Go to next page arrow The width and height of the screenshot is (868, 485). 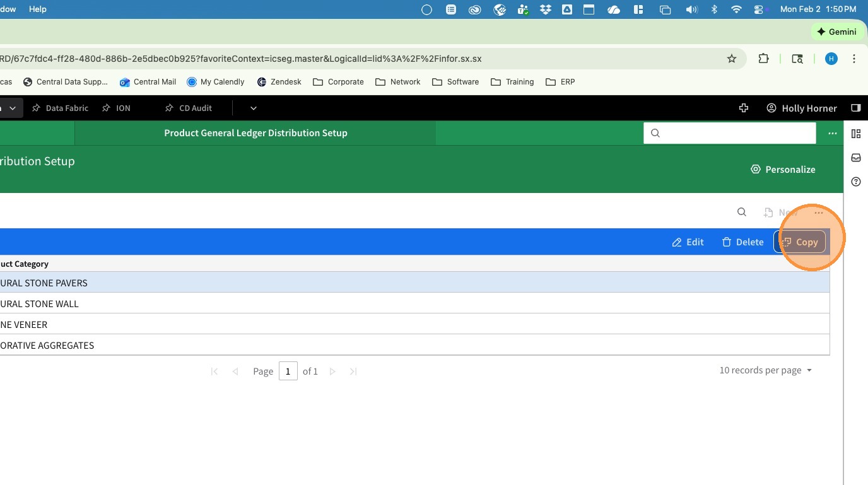332,371
